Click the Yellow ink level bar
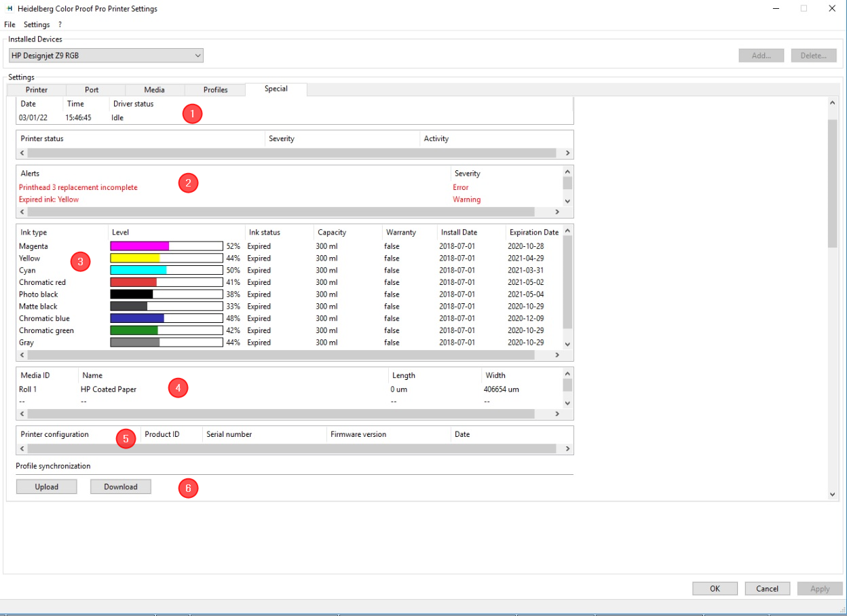The height and width of the screenshot is (616, 847). click(x=166, y=258)
